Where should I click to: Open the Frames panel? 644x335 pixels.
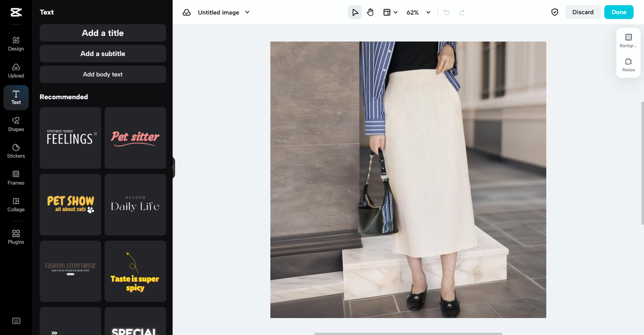[16, 177]
